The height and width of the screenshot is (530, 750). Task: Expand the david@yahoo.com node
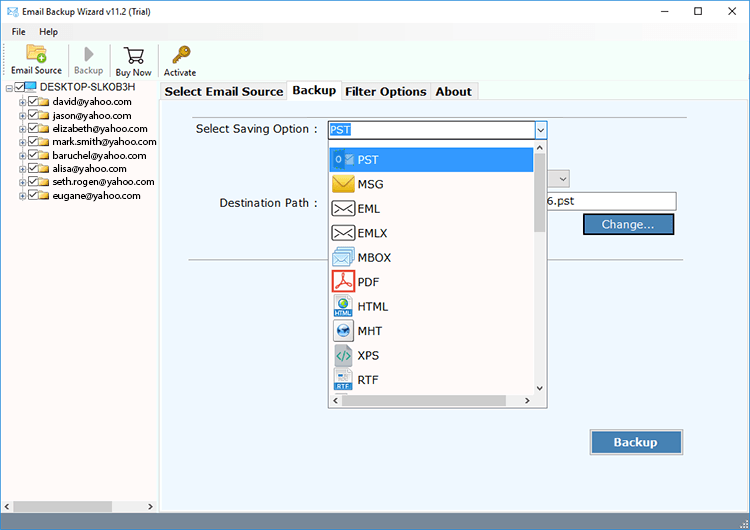22,102
